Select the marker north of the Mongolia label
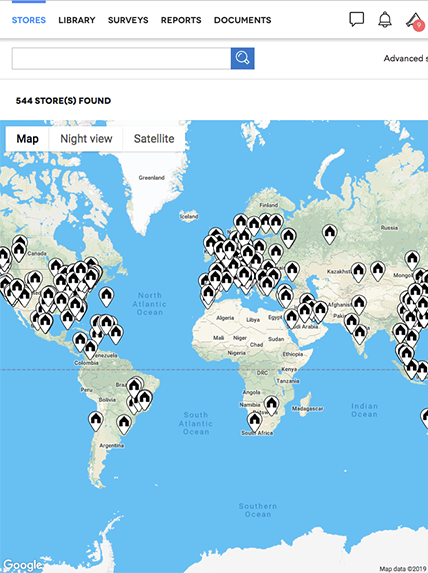This screenshot has height=573, width=428. tap(412, 260)
